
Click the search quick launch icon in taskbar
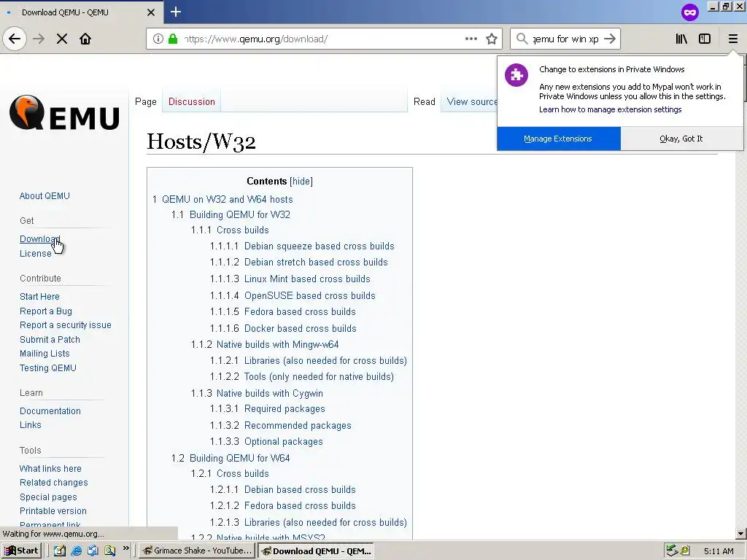110,551
